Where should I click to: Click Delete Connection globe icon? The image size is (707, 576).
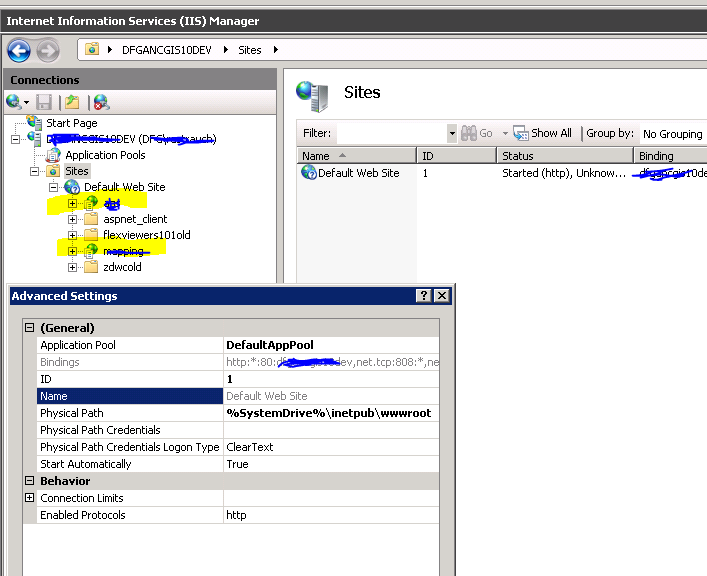pos(101,102)
